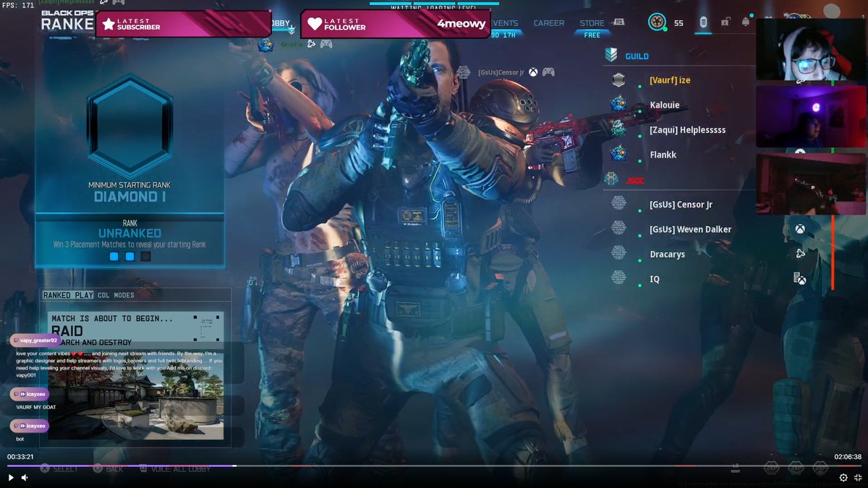The height and width of the screenshot is (488, 868).
Task: Click the Latest Follower banner 4meowy
Action: pyautogui.click(x=395, y=23)
